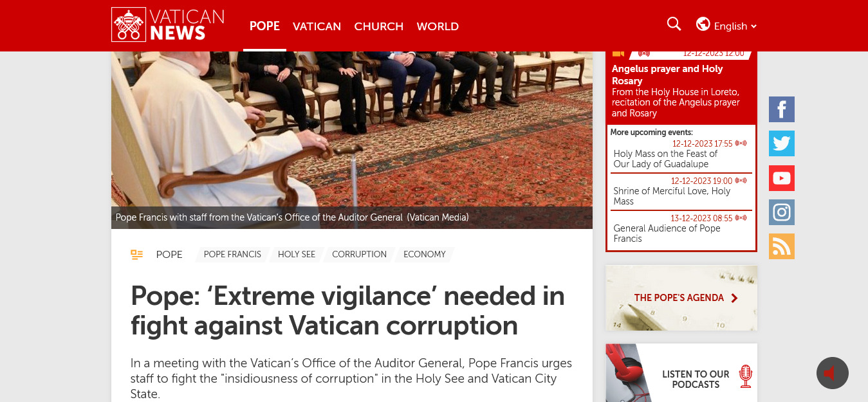The image size is (868, 402).
Task: Open Listen to Our Podcasts banner
Action: pos(681,373)
